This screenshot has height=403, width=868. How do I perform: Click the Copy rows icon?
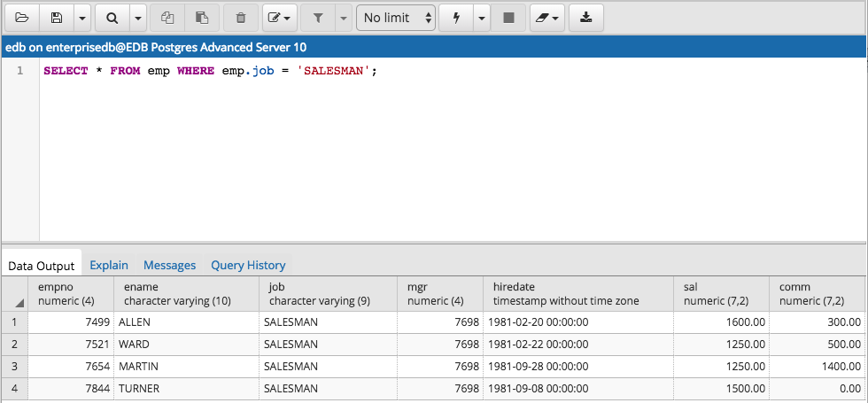tap(167, 18)
